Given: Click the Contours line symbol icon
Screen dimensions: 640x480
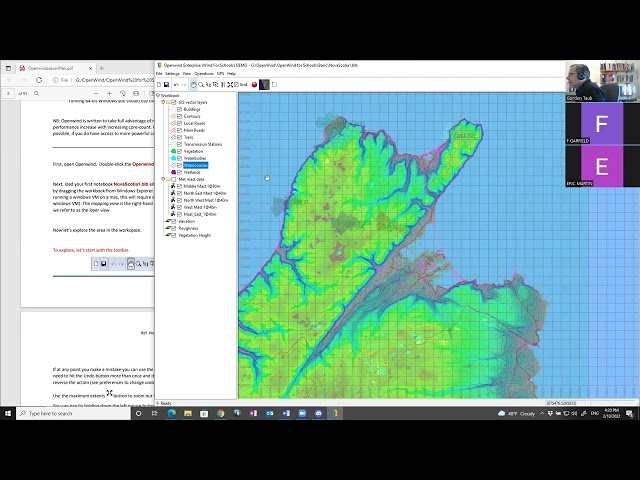Looking at the screenshot, I should click(173, 116).
